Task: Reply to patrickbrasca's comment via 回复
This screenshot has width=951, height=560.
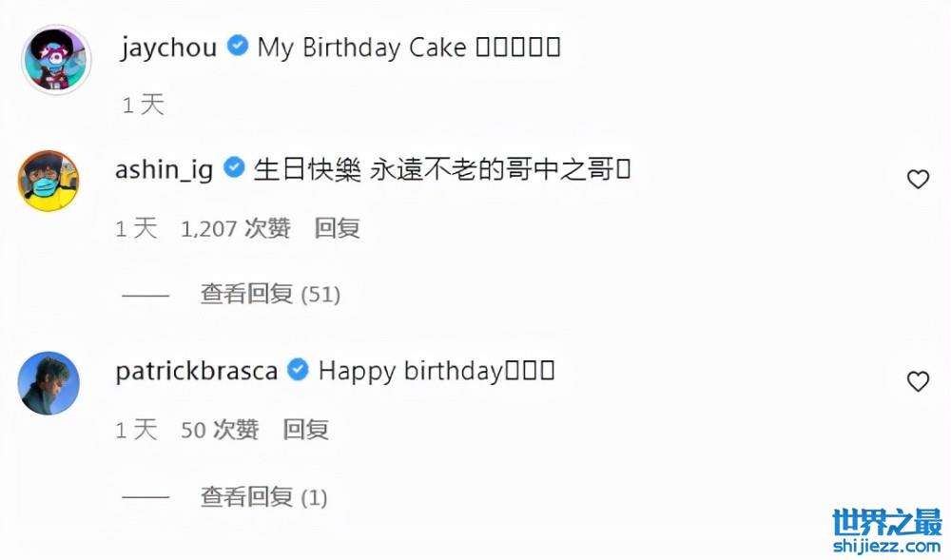Action: (305, 430)
